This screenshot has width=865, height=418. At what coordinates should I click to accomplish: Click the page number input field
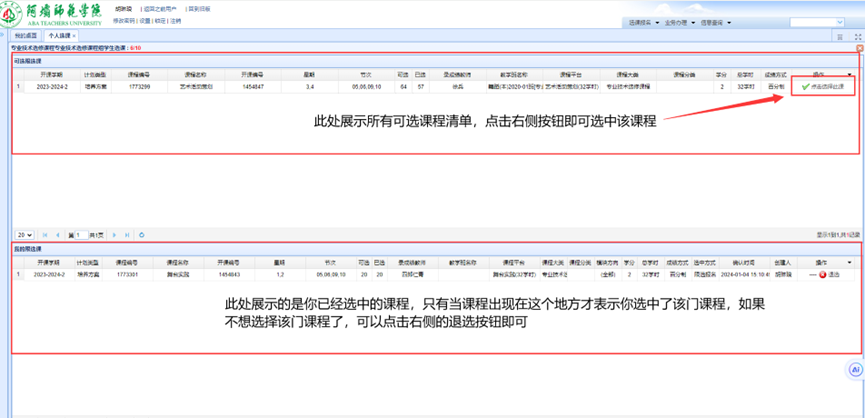82,234
